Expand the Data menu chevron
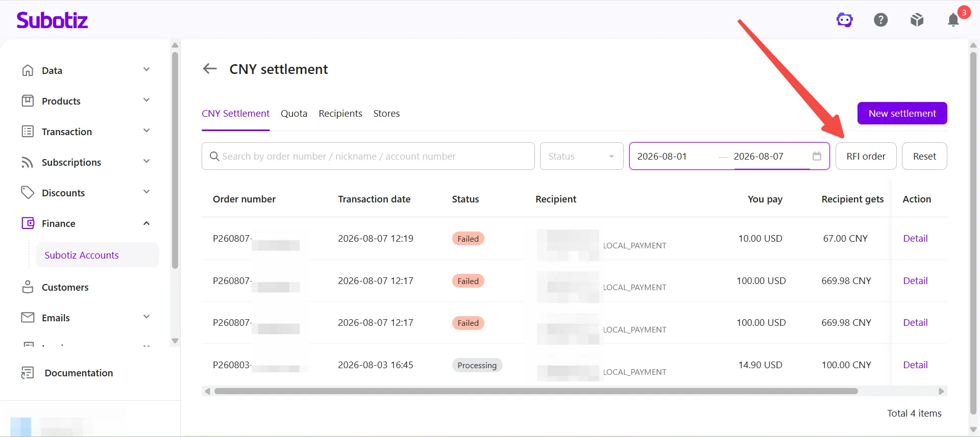Viewport: 980px width, 437px height. [x=146, y=69]
